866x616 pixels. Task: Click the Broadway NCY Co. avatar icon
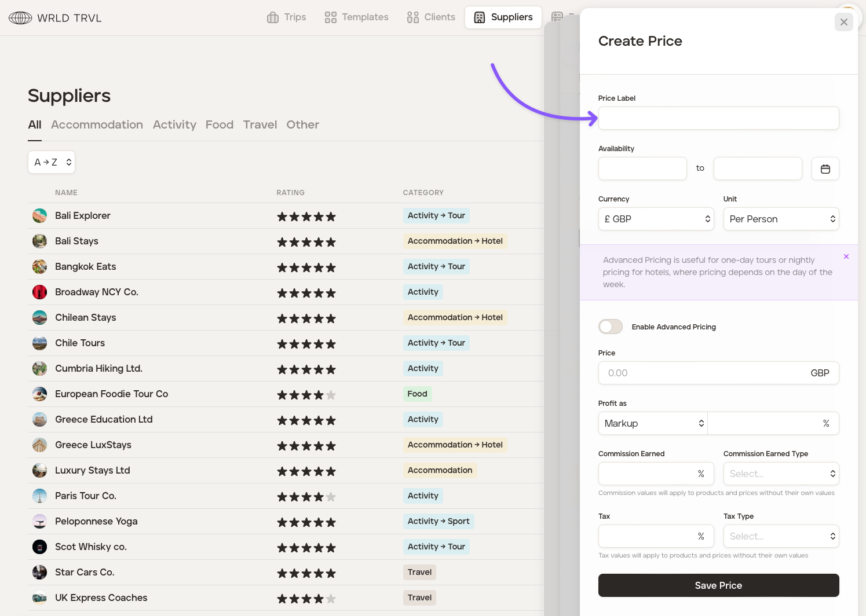click(x=39, y=292)
